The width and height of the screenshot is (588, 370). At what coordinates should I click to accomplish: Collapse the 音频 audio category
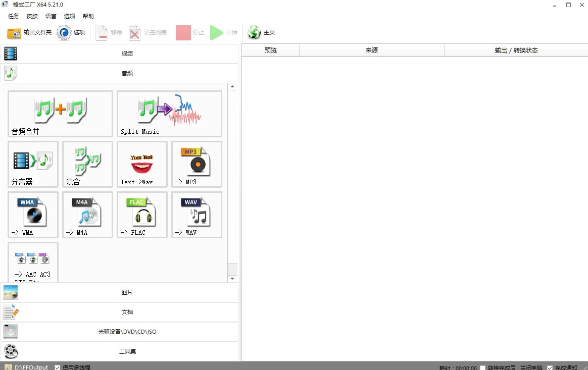coord(120,73)
